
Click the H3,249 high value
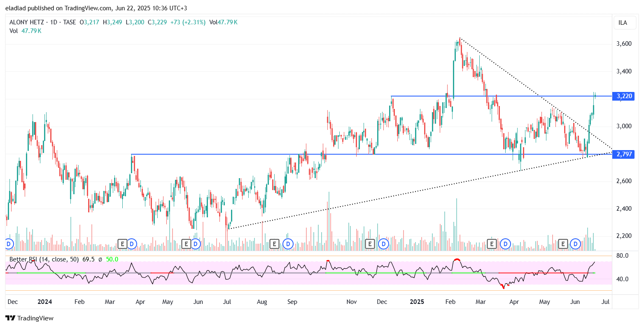(112, 22)
